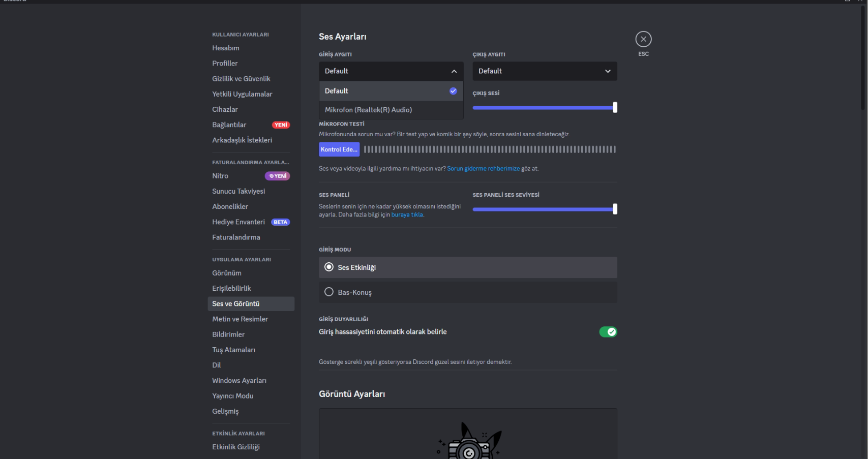Click the purple YENİ Nitro badge
Viewport: 868px width, 459px height.
pyautogui.click(x=277, y=176)
